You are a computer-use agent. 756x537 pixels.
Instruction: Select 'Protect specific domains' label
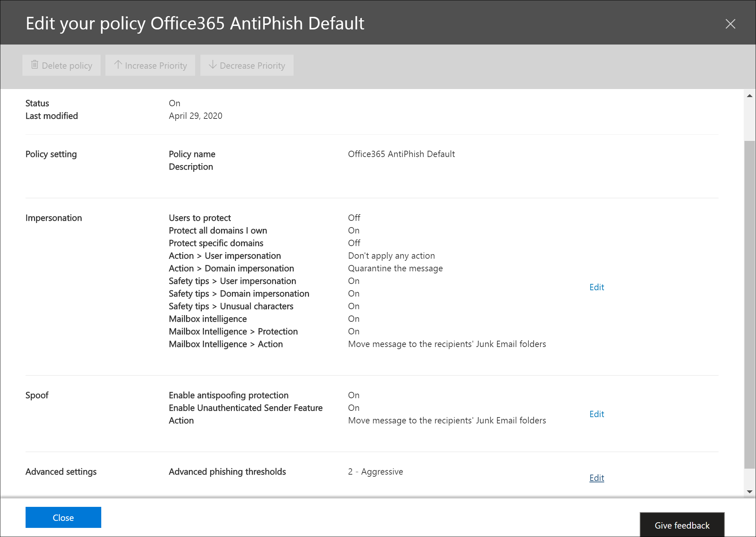216,243
